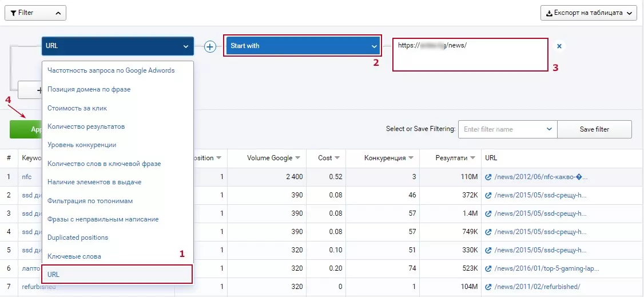Sort by Volume Google arrow icon
Screen dimensions: 644x297
297,158
